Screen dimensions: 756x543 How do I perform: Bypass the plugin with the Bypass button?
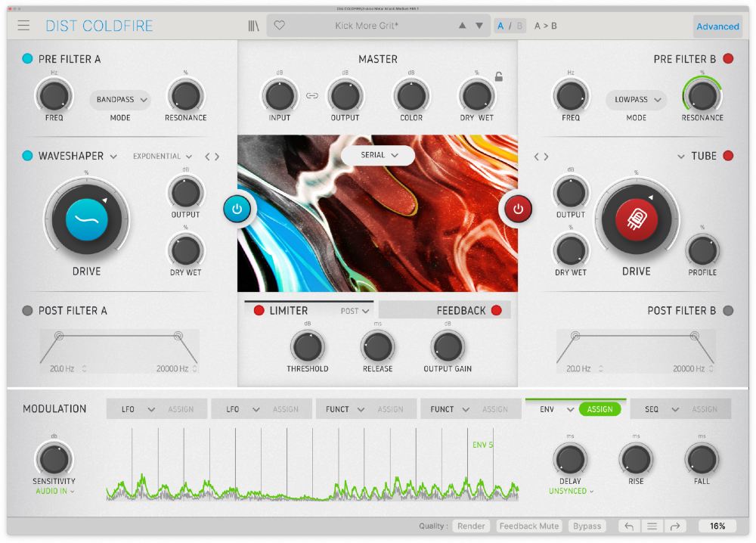(587, 526)
